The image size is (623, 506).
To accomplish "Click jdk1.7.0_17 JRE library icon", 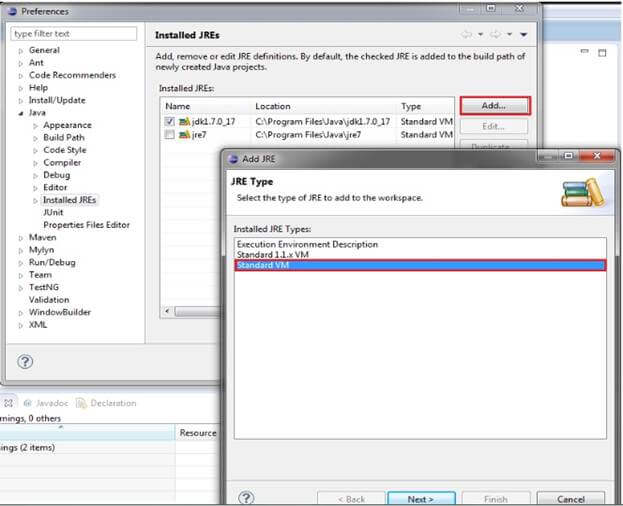I will coord(184,122).
